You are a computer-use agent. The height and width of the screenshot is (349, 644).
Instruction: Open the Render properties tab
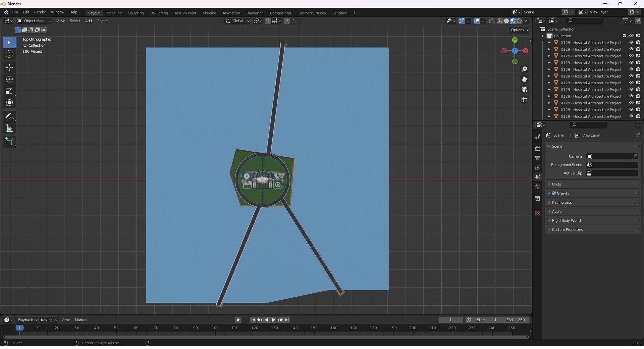[538, 148]
